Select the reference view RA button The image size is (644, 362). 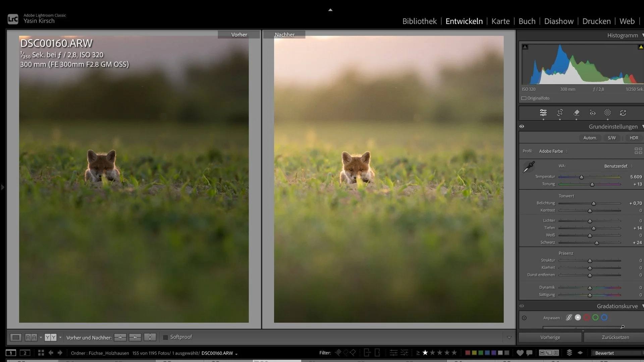31,337
